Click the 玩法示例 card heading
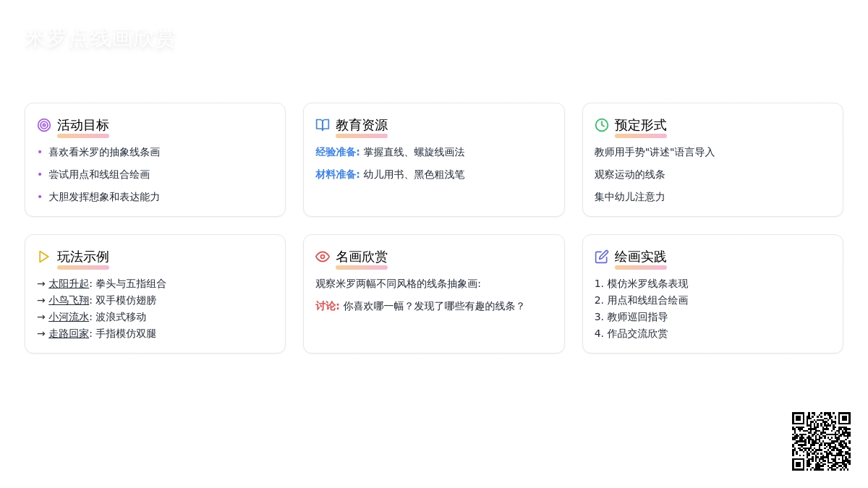Viewport: 868px width, 488px height. coord(83,257)
